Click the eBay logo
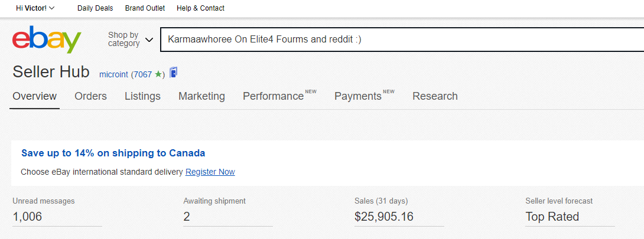Image resolution: width=644 pixels, height=239 pixels. coord(47,40)
